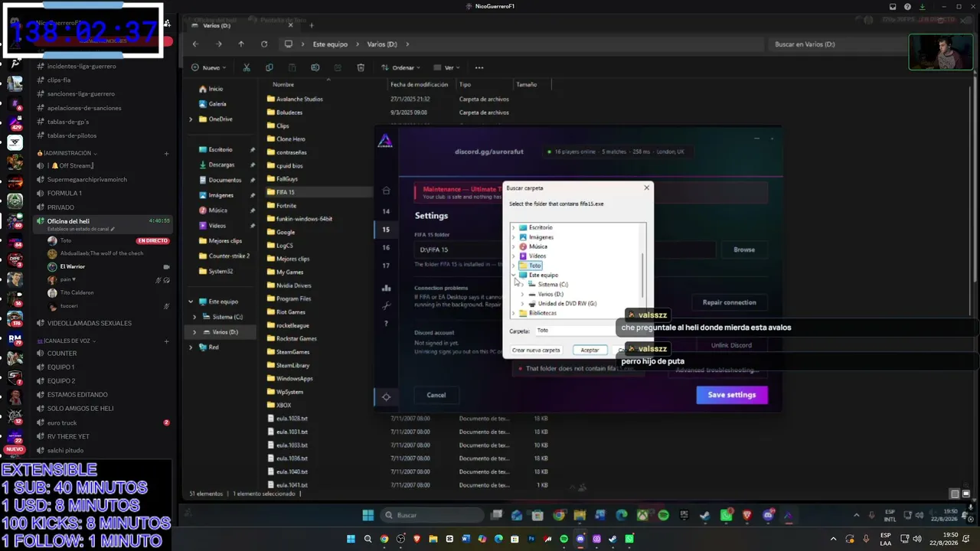Expand the Imágenes node in folder dialog

[x=514, y=237]
